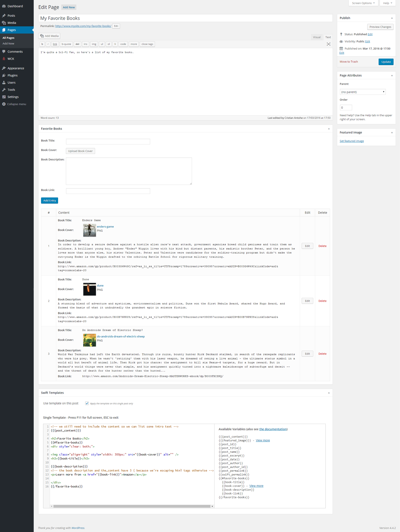Click the Posts pushpin icon
Screen dimensions: 400x532
pyautogui.click(x=4, y=16)
